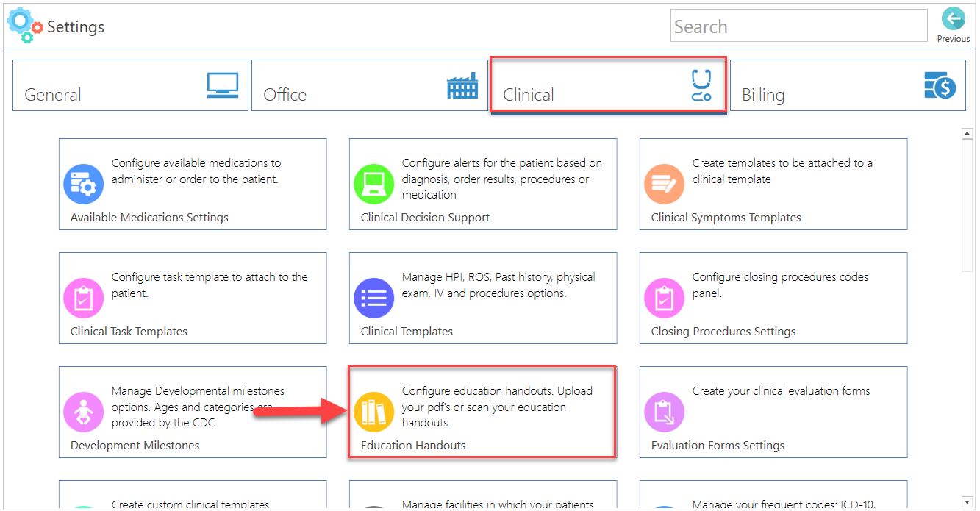The width and height of the screenshot is (980, 511).
Task: Click 'Configure alerts for the patient' description
Action: point(501,179)
